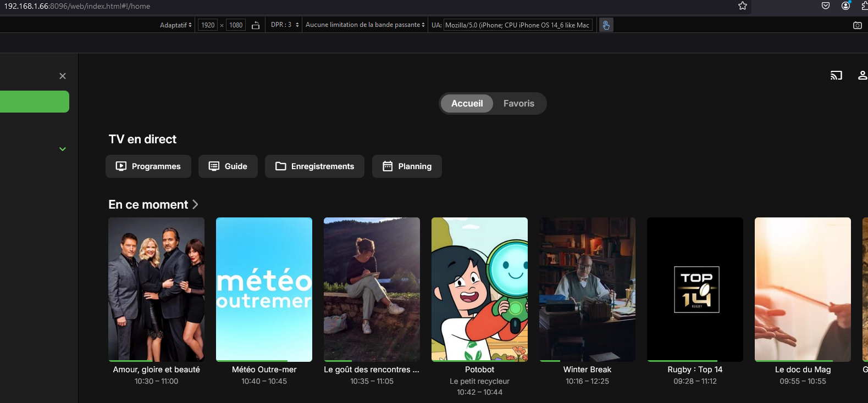Select the Accueil tab

tap(467, 103)
